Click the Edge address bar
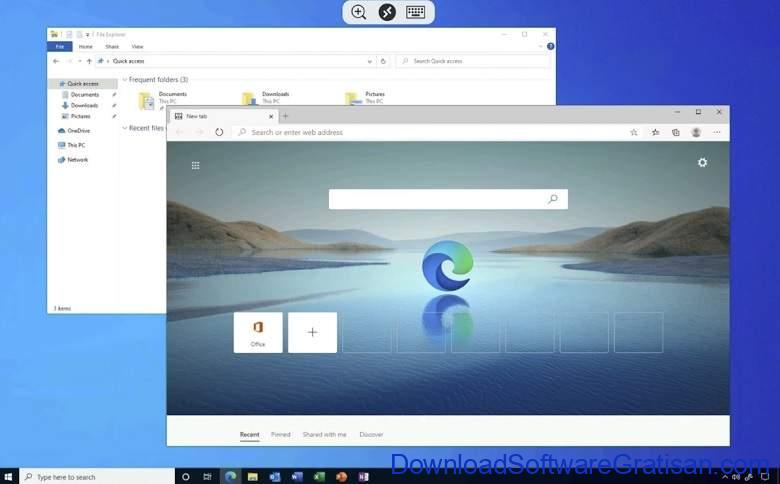The height and width of the screenshot is (484, 780). click(428, 132)
